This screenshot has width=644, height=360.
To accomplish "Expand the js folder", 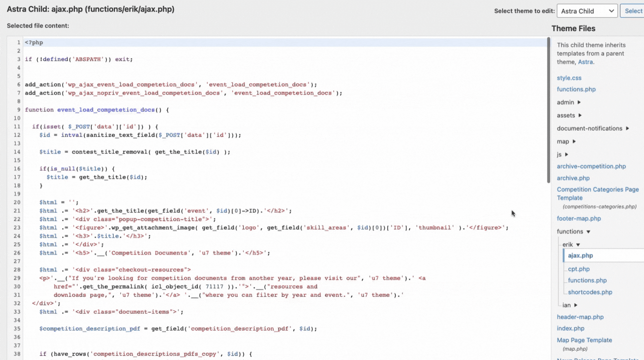I will [562, 154].
